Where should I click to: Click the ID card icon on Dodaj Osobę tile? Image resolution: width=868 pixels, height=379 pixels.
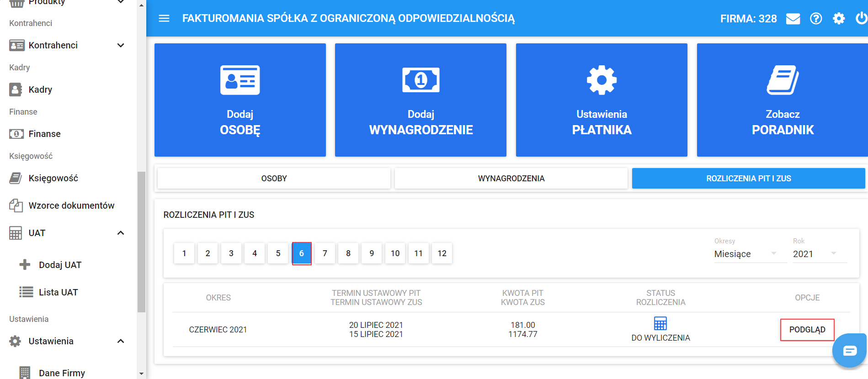coord(240,80)
